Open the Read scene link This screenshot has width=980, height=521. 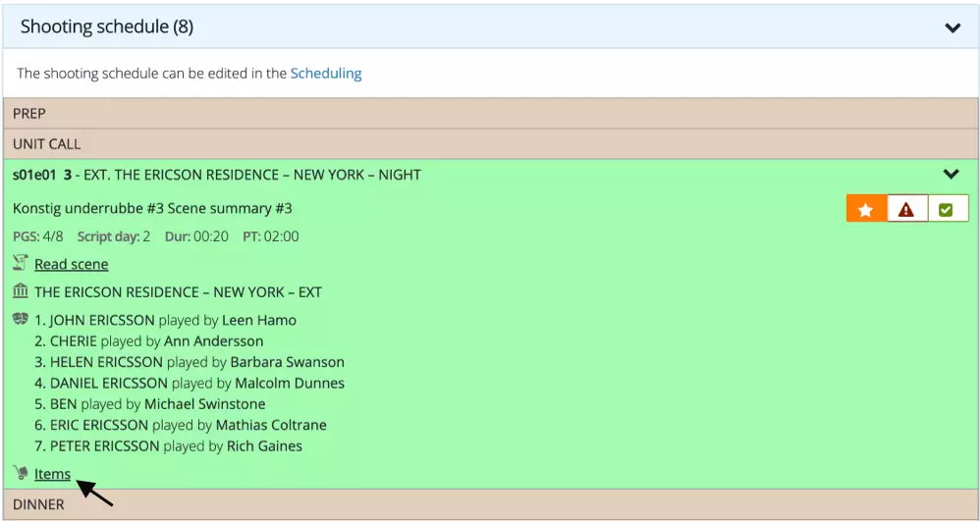pos(72,264)
